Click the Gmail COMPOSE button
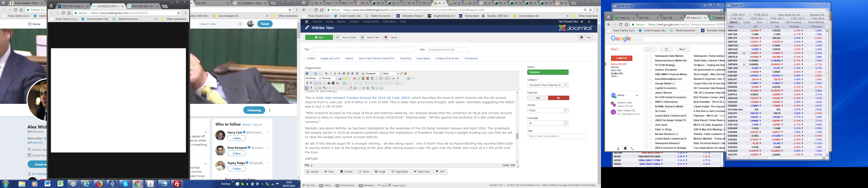Viewport: 868px width, 188px height. (621, 58)
